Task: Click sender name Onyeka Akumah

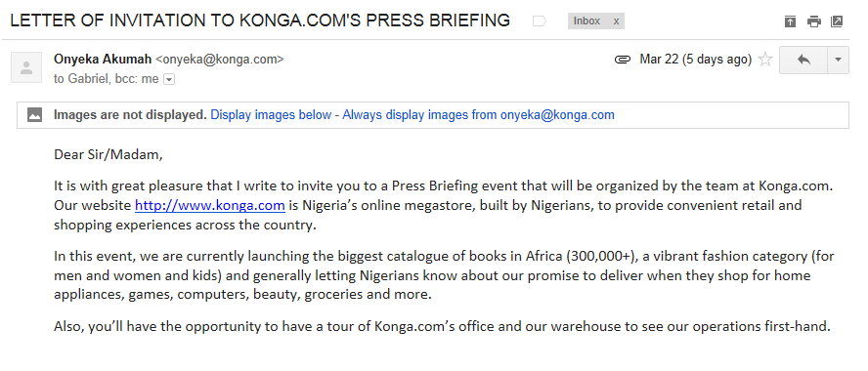Action: (103, 60)
